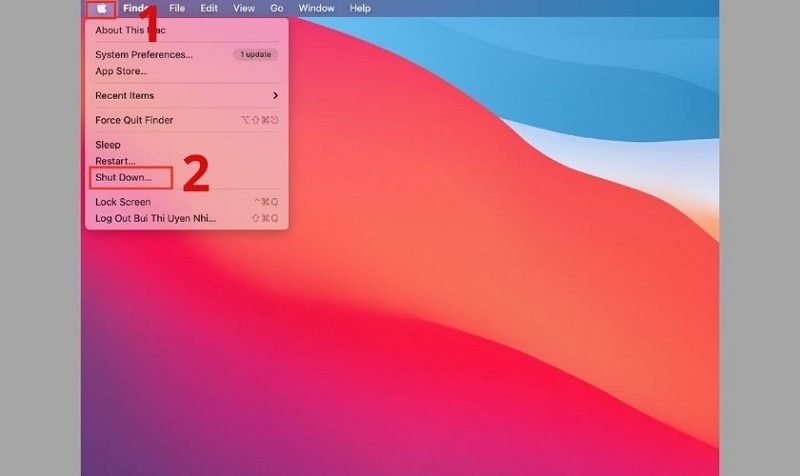
Task: Open the Go menu
Action: coord(277,8)
